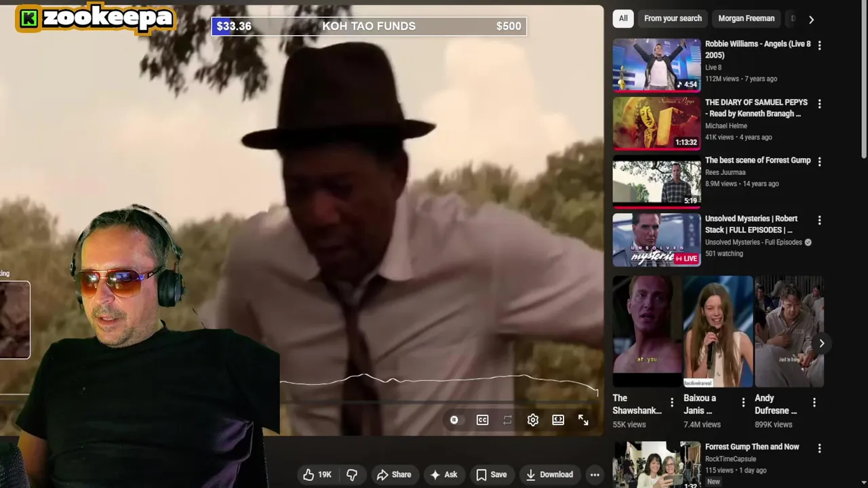Open menu for Diary of Samuel Pepys
The height and width of the screenshot is (488, 868).
point(819,104)
